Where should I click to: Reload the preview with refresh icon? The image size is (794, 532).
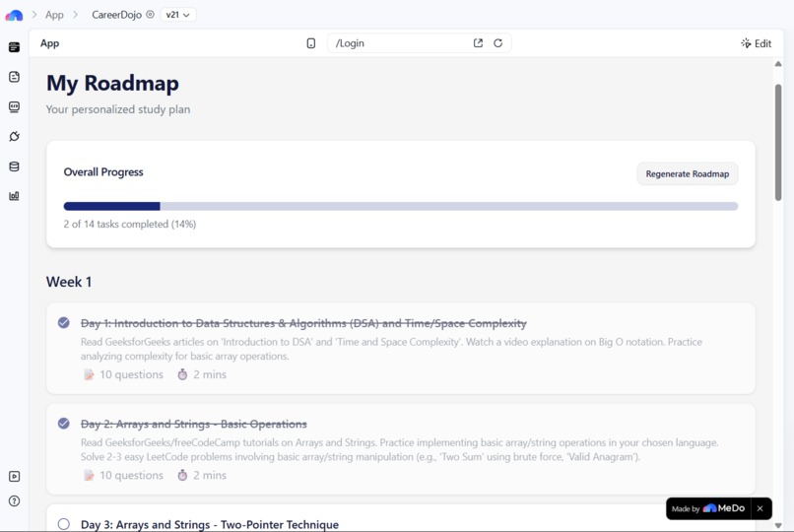pyautogui.click(x=497, y=43)
